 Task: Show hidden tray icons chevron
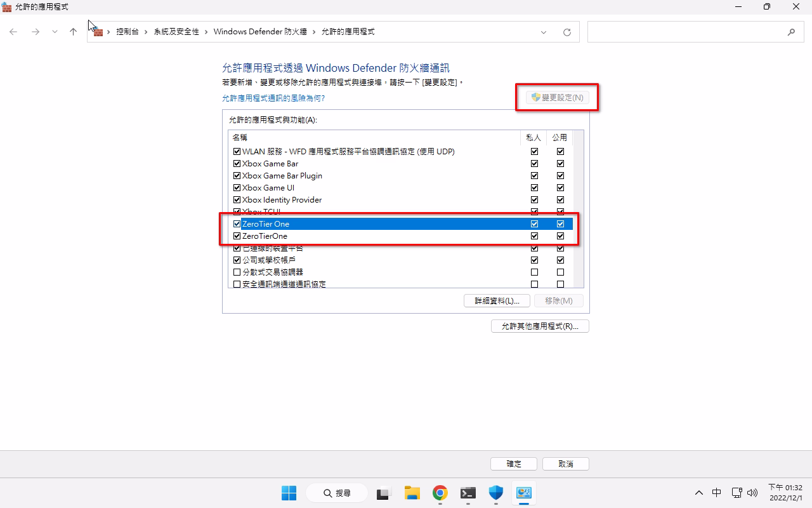click(699, 493)
